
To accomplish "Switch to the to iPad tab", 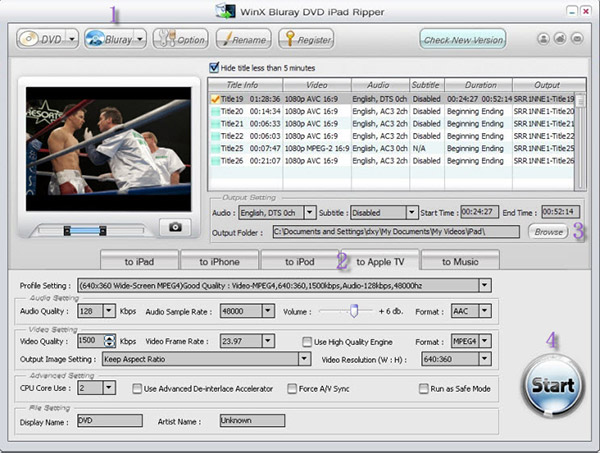I will pyautogui.click(x=139, y=262).
